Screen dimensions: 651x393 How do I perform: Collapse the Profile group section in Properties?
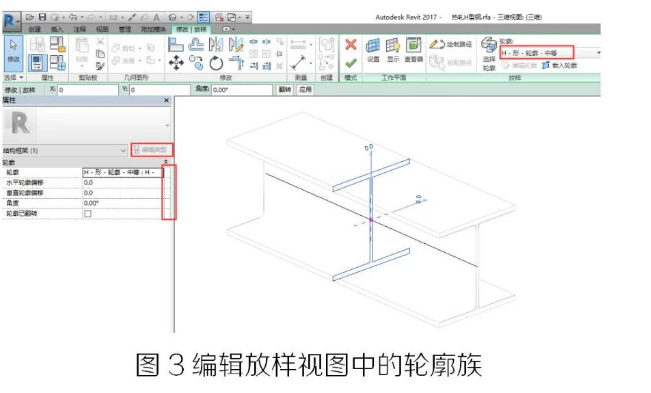(166, 162)
